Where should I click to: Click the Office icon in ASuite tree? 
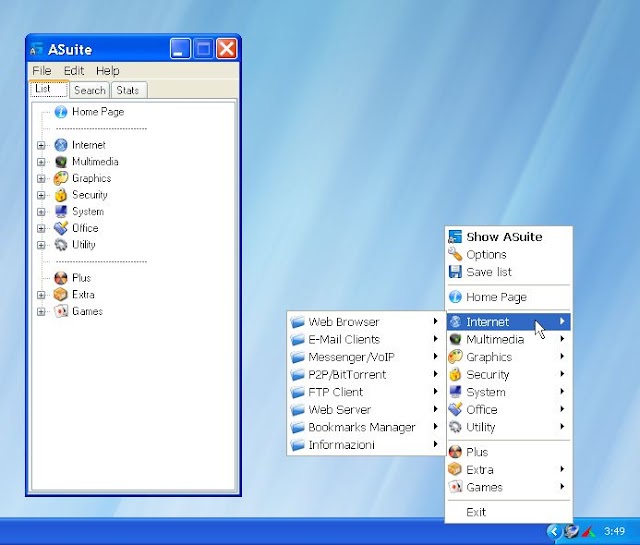61,228
